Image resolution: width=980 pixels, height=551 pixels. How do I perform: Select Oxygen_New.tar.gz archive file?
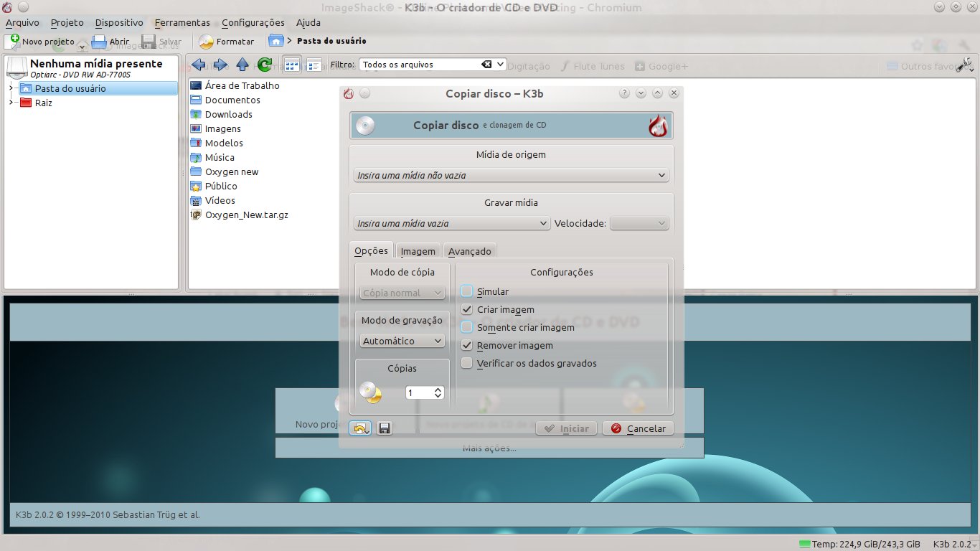coord(240,215)
